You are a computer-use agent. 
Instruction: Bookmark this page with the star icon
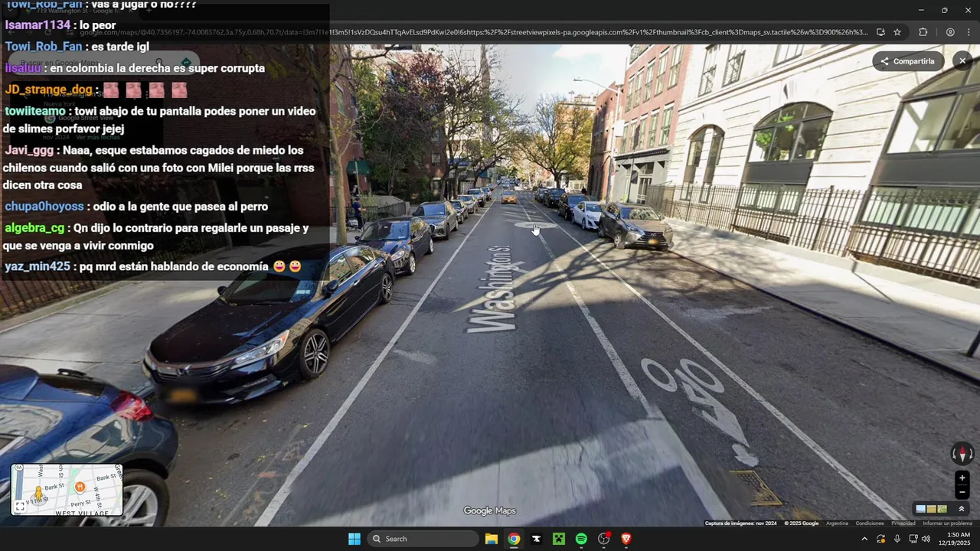click(897, 32)
